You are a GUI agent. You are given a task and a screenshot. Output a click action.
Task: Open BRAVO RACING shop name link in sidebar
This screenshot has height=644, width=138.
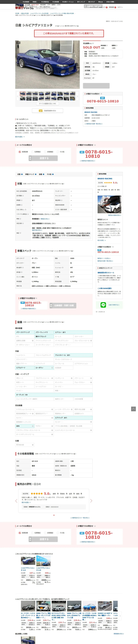pyautogui.click(x=105, y=178)
